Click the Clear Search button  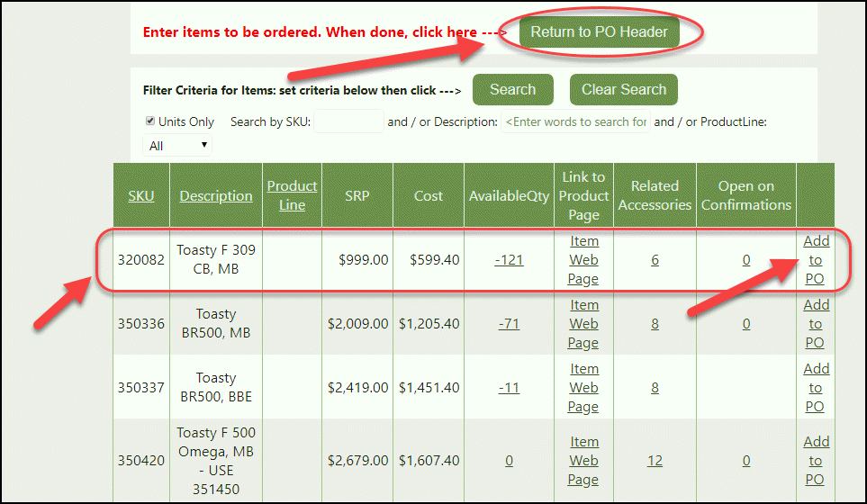[623, 90]
